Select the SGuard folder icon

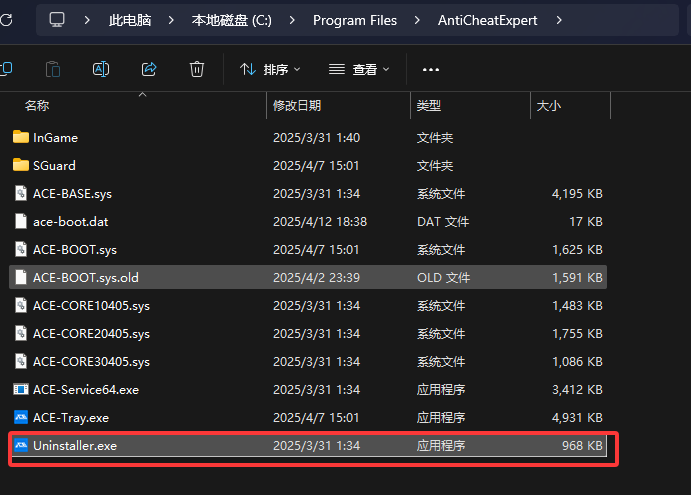(x=21, y=165)
